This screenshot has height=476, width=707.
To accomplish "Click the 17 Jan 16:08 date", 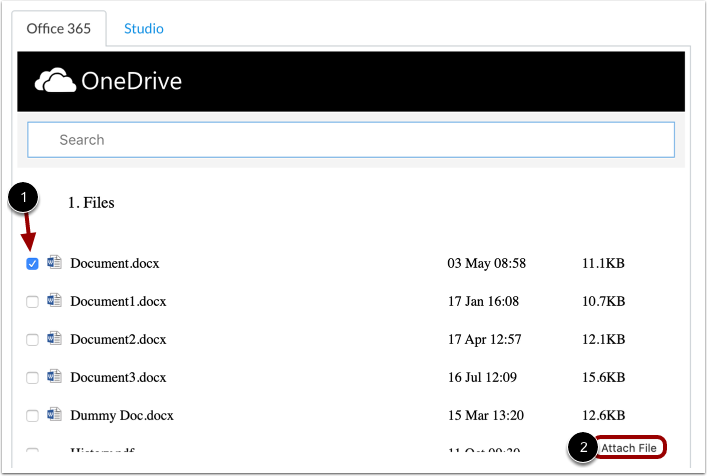I will tap(483, 301).
